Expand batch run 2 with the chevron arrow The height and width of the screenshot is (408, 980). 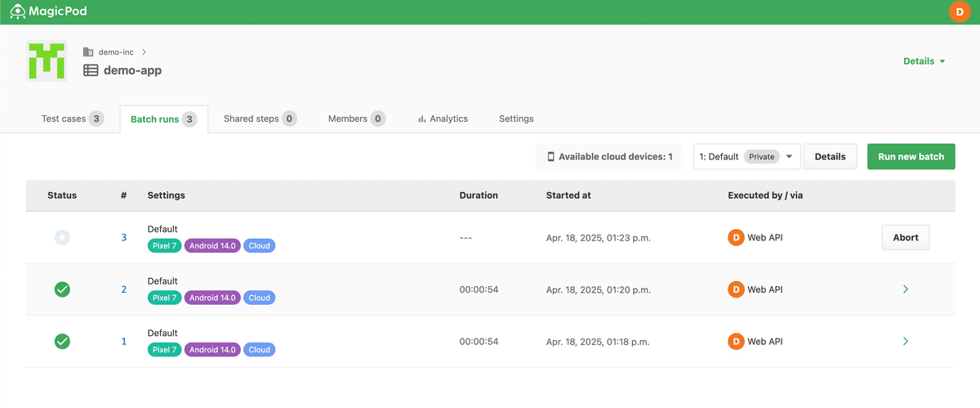click(906, 289)
